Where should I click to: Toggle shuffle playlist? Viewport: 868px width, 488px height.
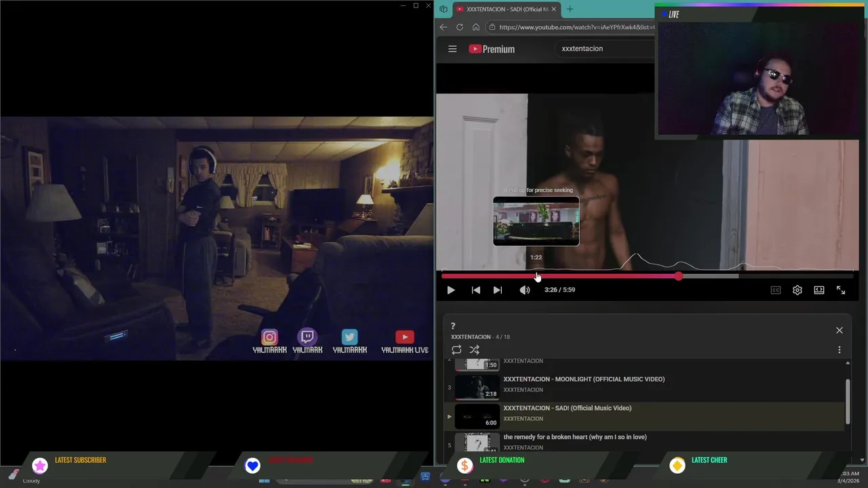coord(475,350)
